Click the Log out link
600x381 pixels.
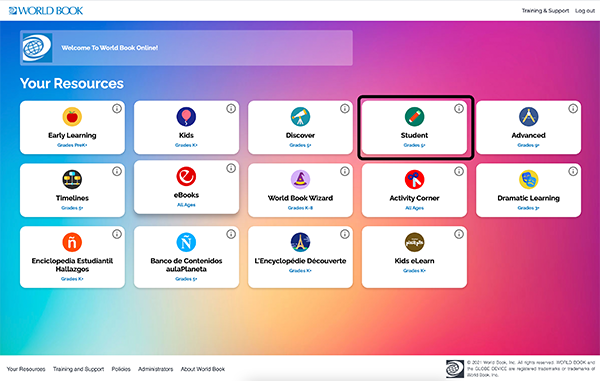click(585, 11)
